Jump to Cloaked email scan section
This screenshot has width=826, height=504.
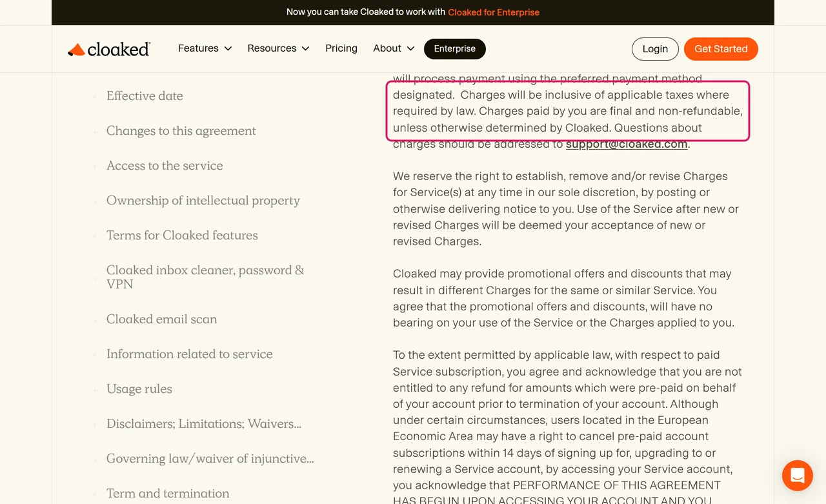(x=162, y=319)
